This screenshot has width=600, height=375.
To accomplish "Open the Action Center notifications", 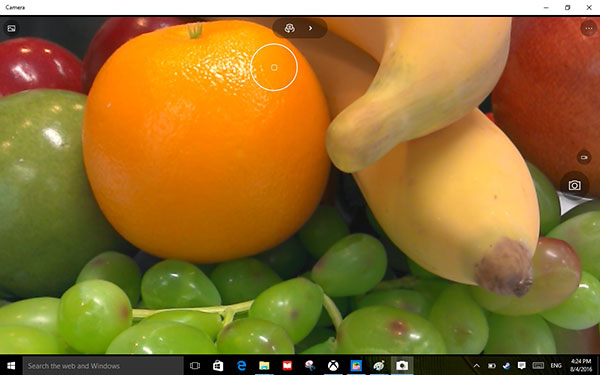I will click(521, 366).
